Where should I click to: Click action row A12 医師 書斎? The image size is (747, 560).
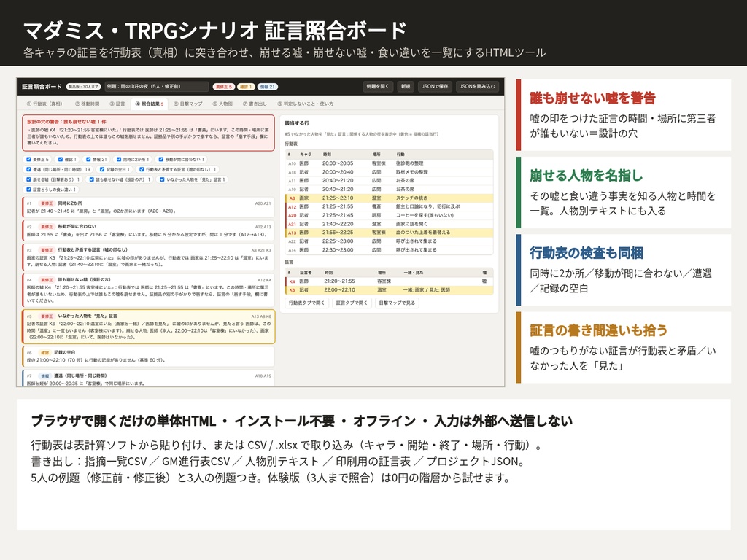pyautogui.click(x=389, y=206)
